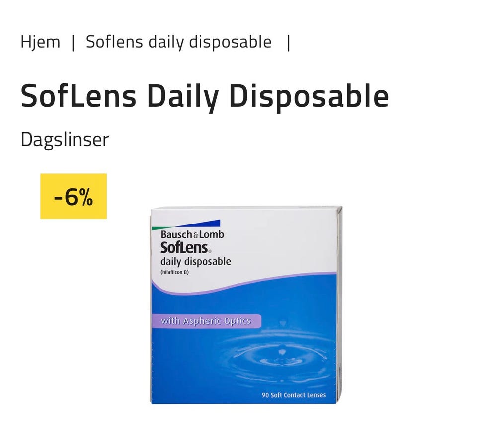This screenshot has width=477, height=448.
Task: Click the separator bar after Hjem
Action: (73, 43)
